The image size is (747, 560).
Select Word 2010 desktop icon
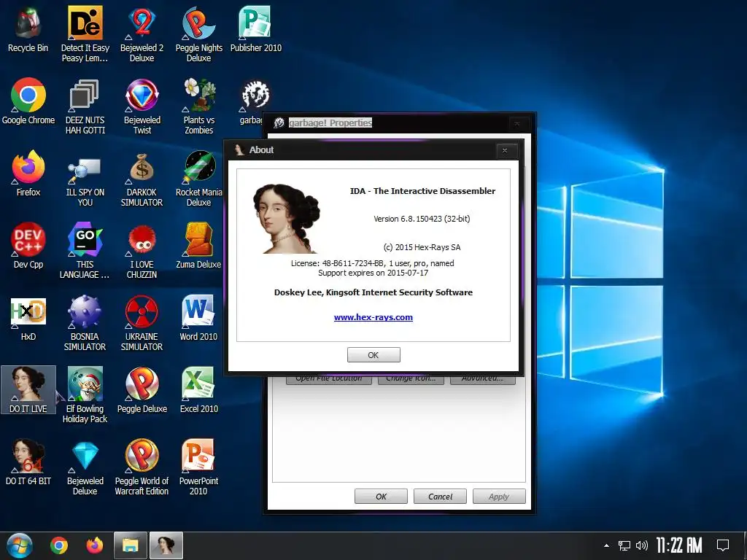click(x=198, y=318)
